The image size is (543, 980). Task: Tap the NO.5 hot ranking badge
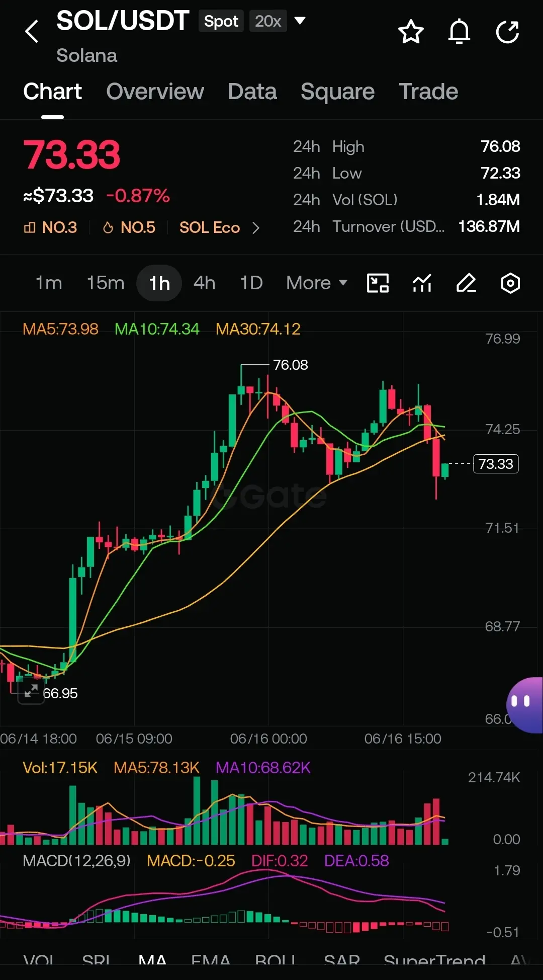pyautogui.click(x=129, y=227)
